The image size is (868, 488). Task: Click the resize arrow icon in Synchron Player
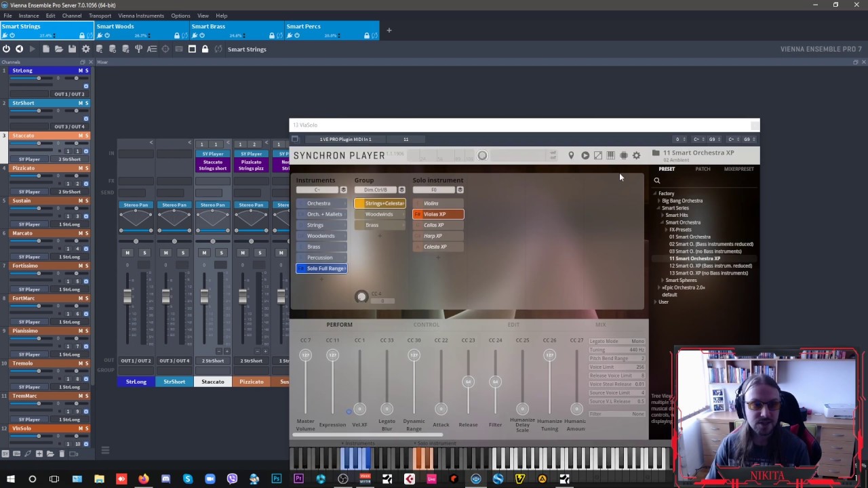(x=598, y=156)
